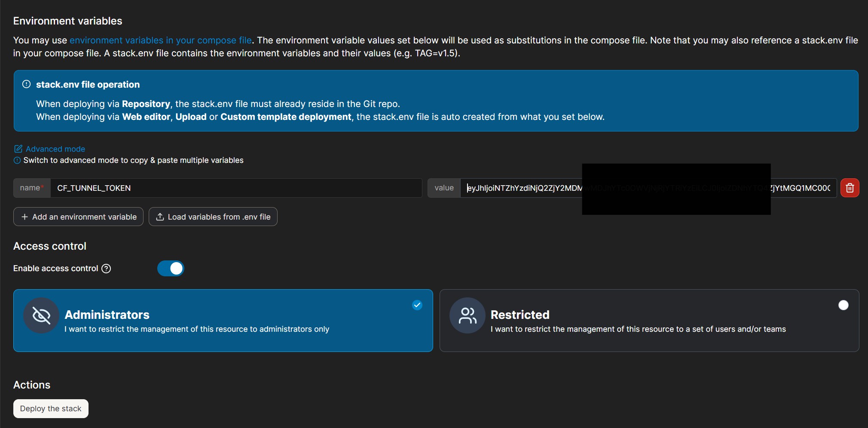This screenshot has width=868, height=428.
Task: Click the value field of the environment variable
Action: pyautogui.click(x=516, y=188)
